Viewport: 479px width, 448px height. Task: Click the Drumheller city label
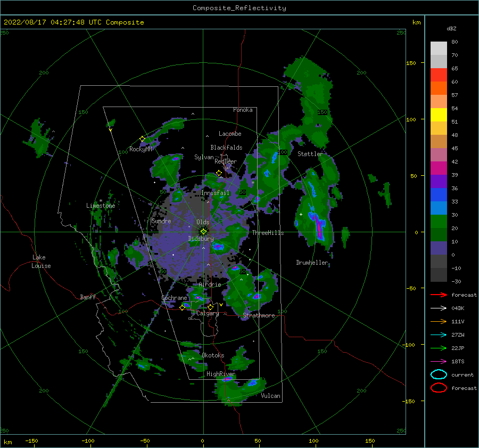point(312,263)
